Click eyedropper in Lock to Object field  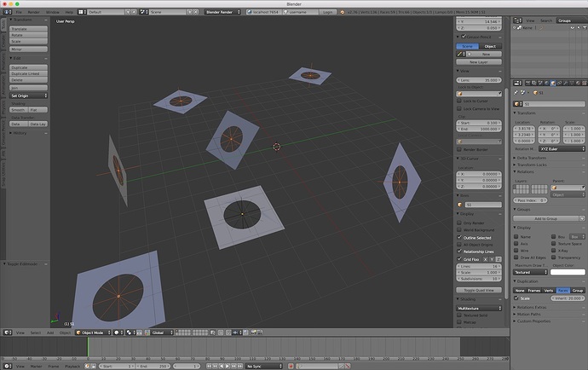click(x=499, y=94)
